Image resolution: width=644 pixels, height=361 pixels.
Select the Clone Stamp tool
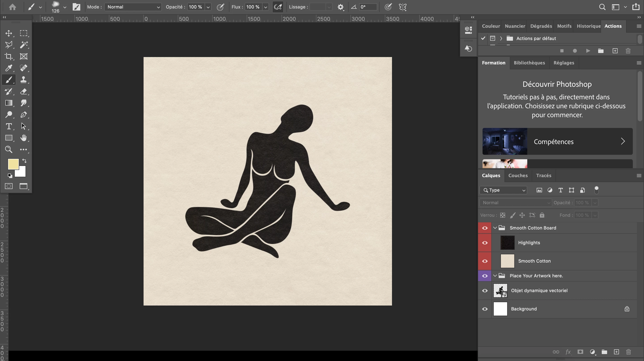click(x=24, y=80)
